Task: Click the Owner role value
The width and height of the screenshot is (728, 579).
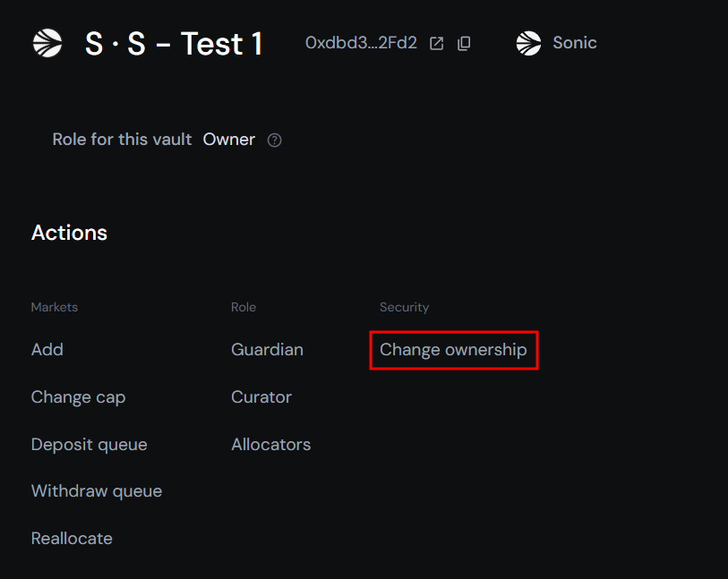Action: point(229,140)
